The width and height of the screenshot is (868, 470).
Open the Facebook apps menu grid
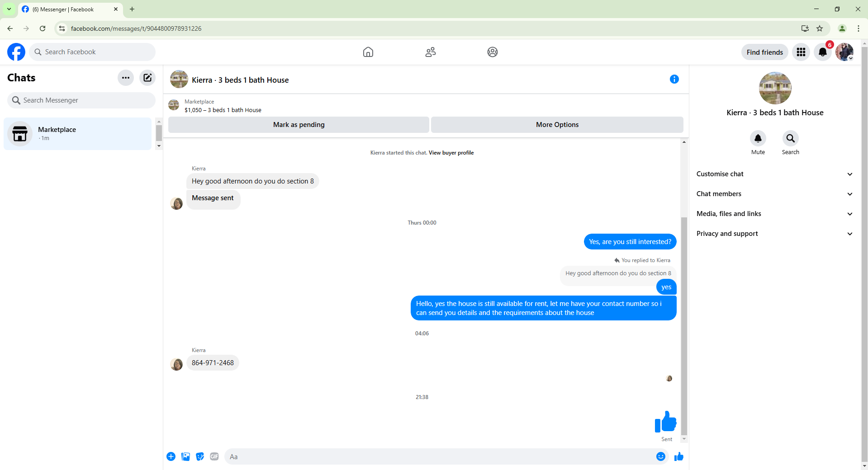801,52
